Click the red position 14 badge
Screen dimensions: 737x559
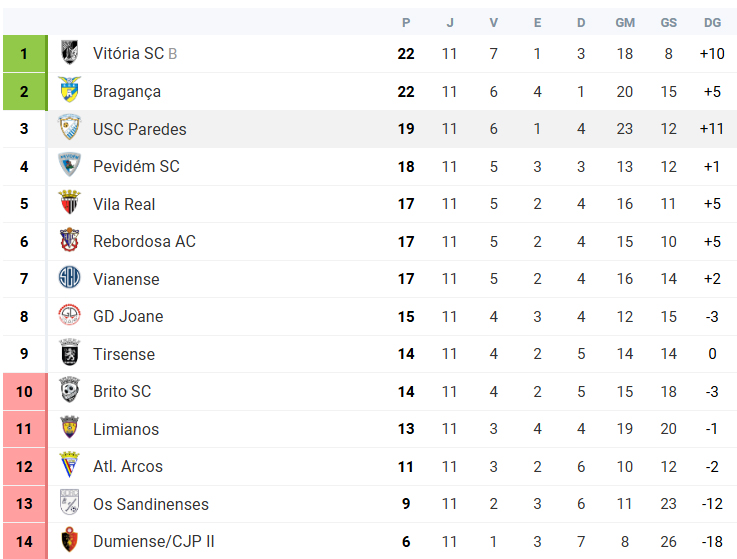25,541
